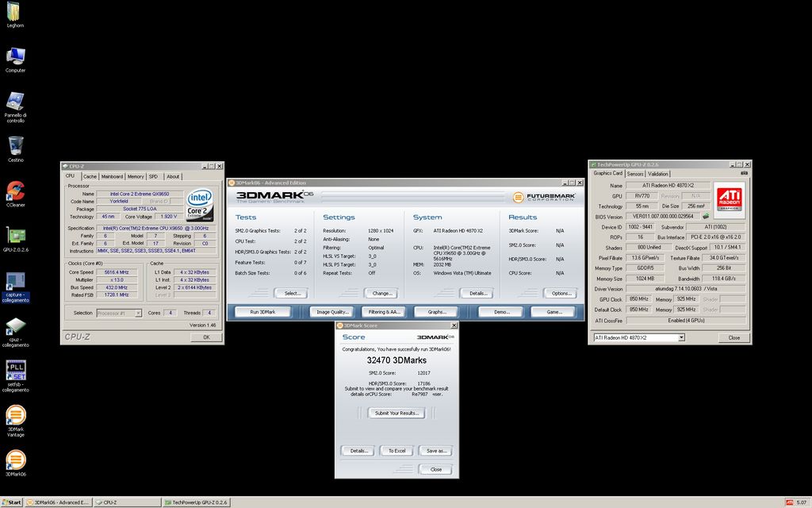812x508 pixels.
Task: Click the Game... button in 3DMark06
Action: (553, 312)
